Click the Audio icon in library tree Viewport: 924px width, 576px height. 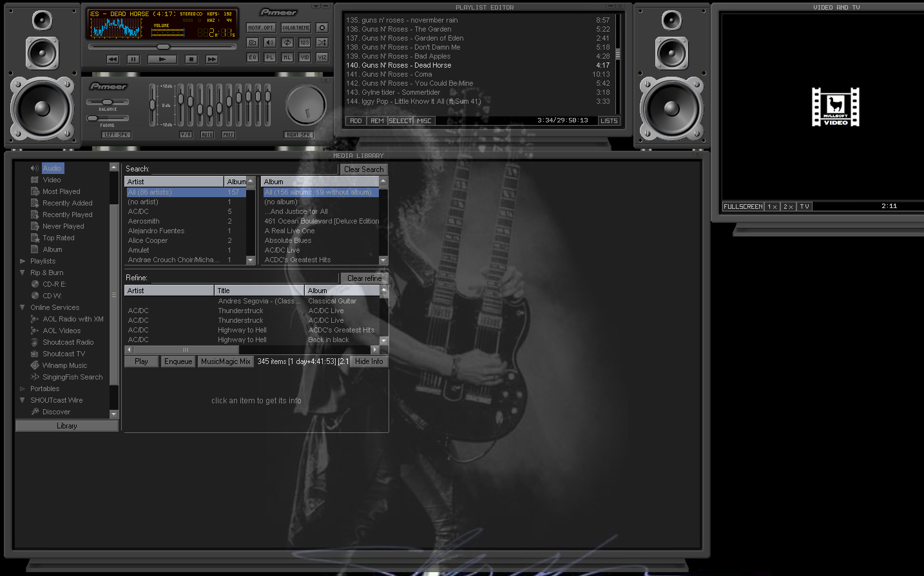(35, 168)
